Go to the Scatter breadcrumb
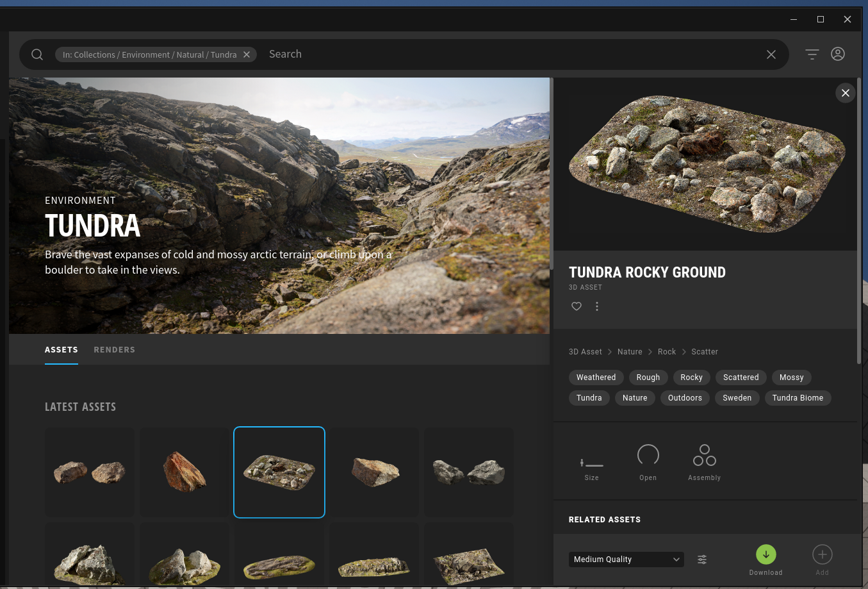The width and height of the screenshot is (868, 589). pos(705,352)
